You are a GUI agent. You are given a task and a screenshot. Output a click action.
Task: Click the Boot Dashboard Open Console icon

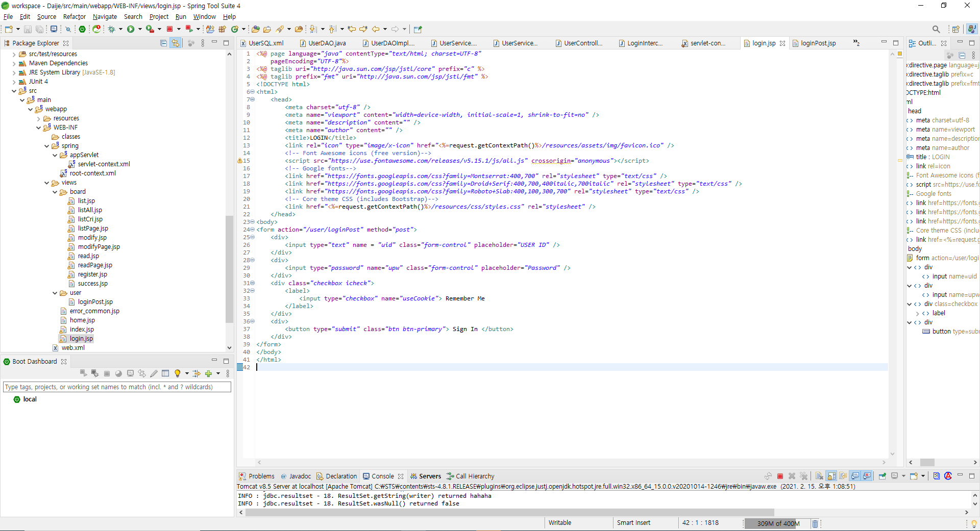[131, 373]
